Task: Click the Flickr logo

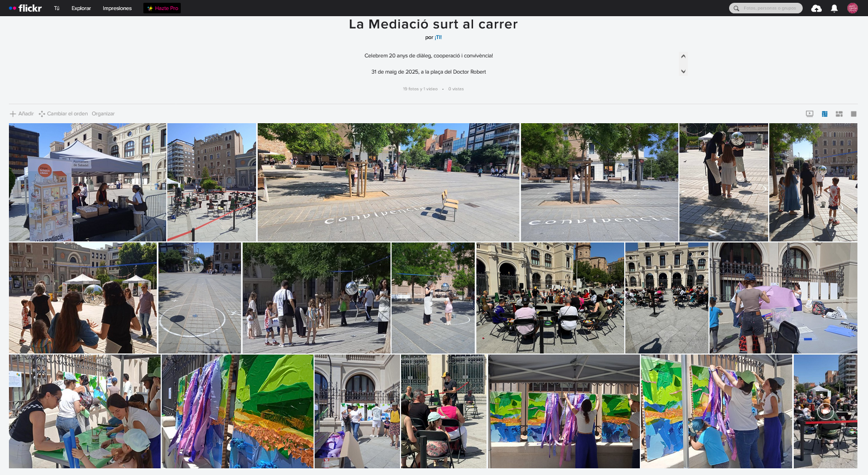Action: (x=26, y=8)
